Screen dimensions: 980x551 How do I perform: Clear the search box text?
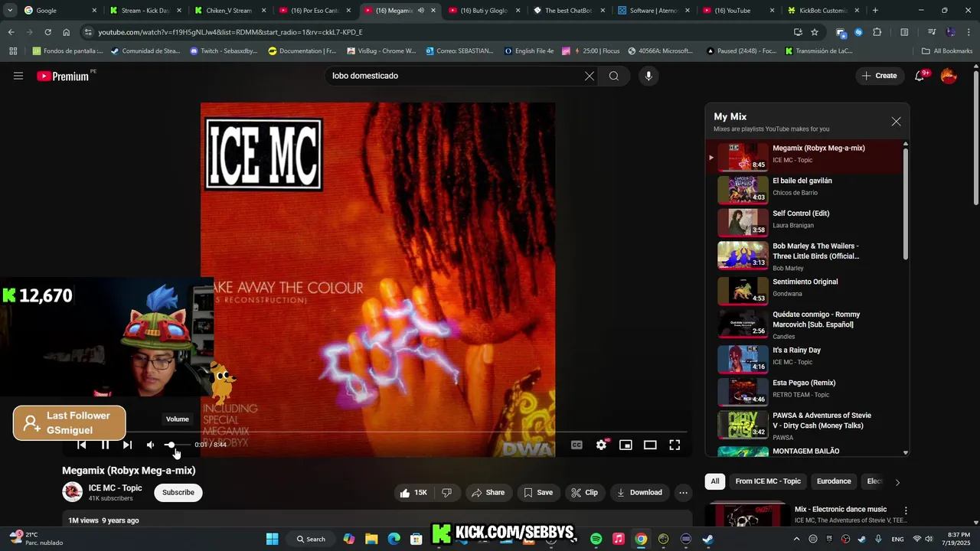coord(590,76)
